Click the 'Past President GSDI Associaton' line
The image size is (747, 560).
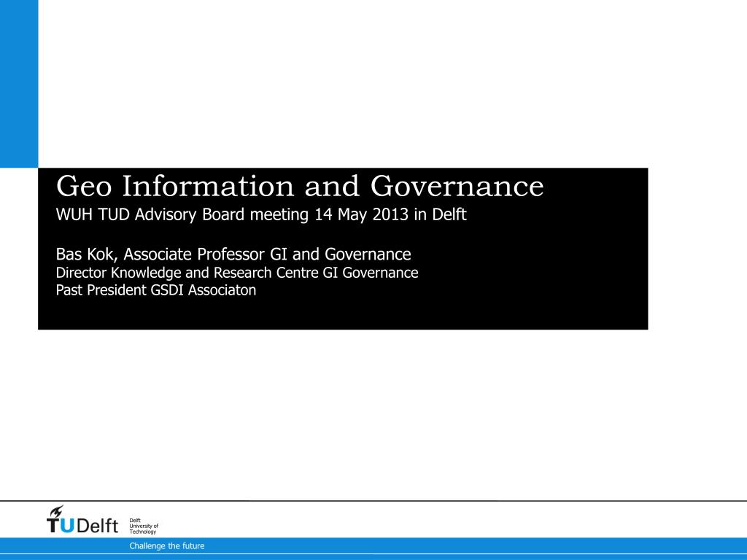tap(156, 290)
